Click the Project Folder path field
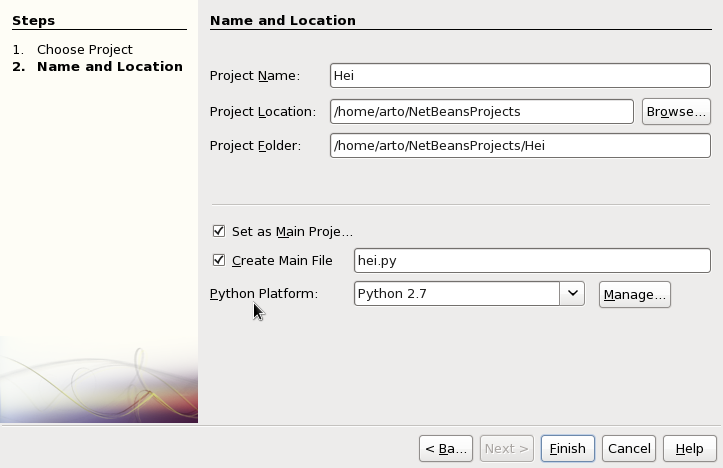The image size is (723, 468). [520, 146]
